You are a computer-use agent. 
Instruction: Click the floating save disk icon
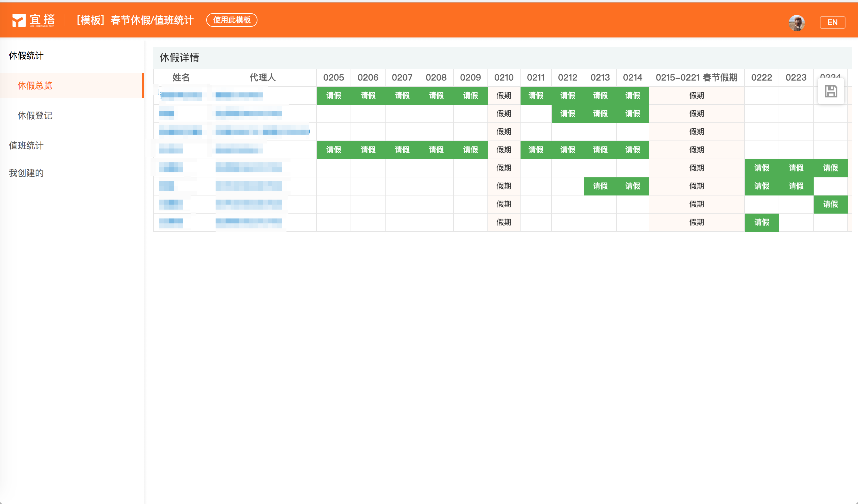point(831,91)
